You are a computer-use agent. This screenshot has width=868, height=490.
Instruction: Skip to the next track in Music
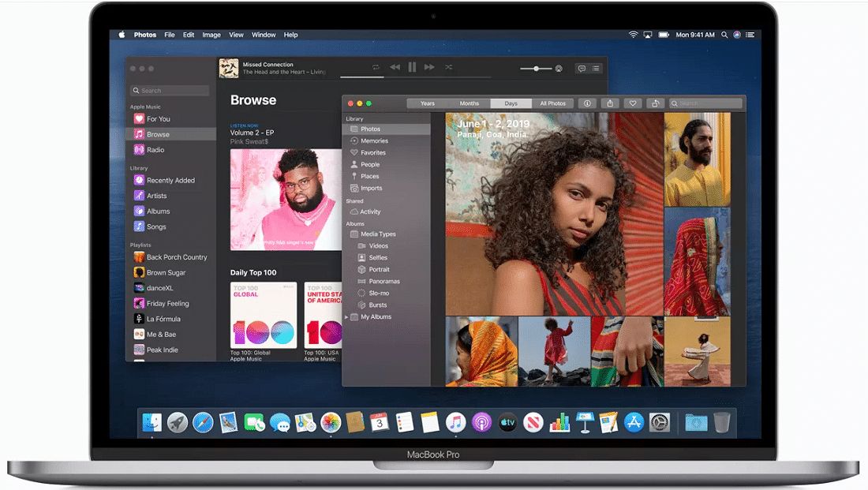coord(429,67)
